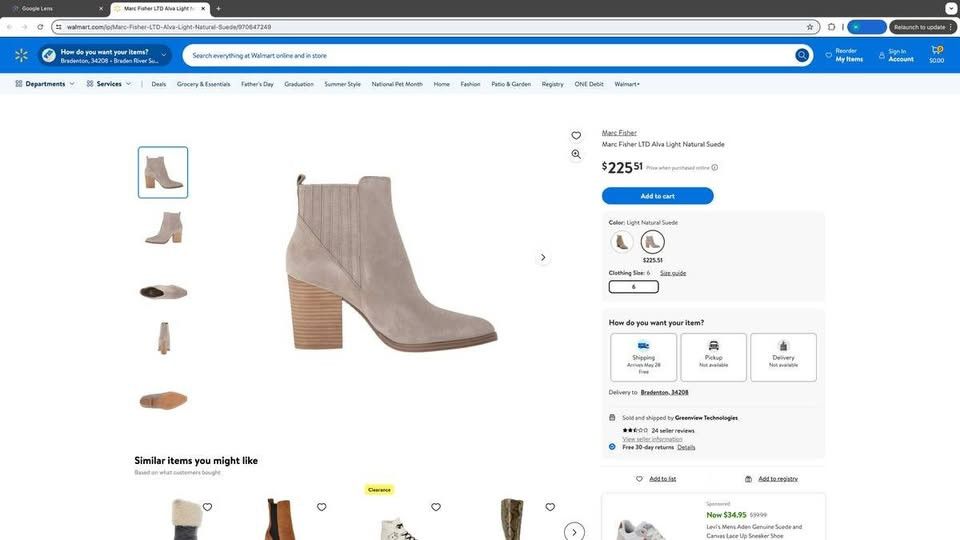Expand the Services menu

pyautogui.click(x=108, y=84)
